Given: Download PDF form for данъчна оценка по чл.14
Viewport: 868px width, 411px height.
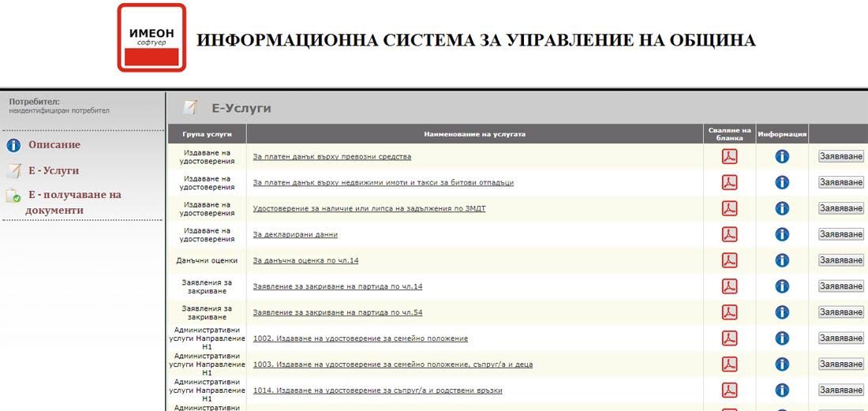Looking at the screenshot, I should 729,260.
